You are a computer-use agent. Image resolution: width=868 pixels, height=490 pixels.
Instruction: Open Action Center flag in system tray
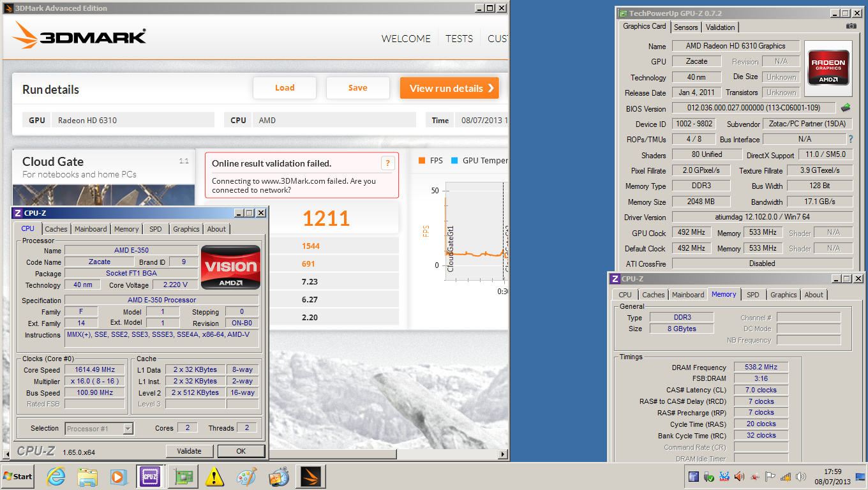(770, 477)
